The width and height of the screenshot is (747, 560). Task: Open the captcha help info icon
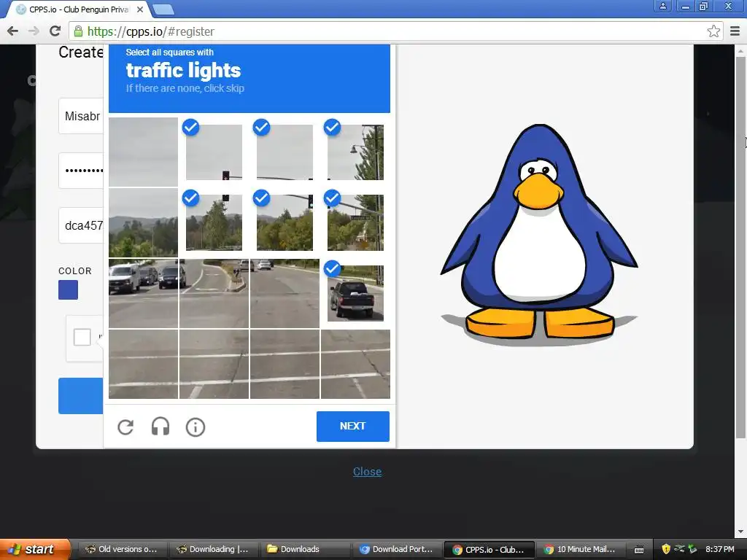pyautogui.click(x=196, y=427)
